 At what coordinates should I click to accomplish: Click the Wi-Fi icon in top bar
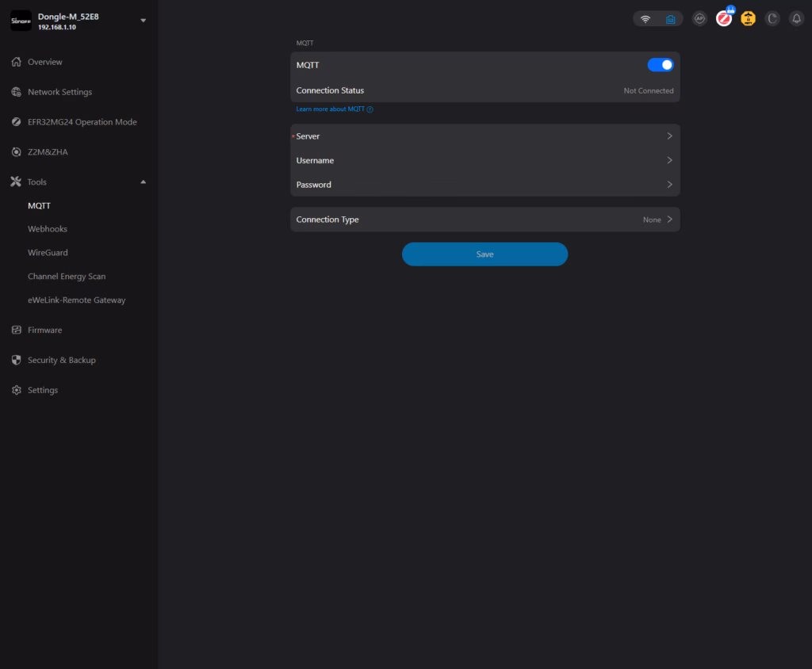645,19
